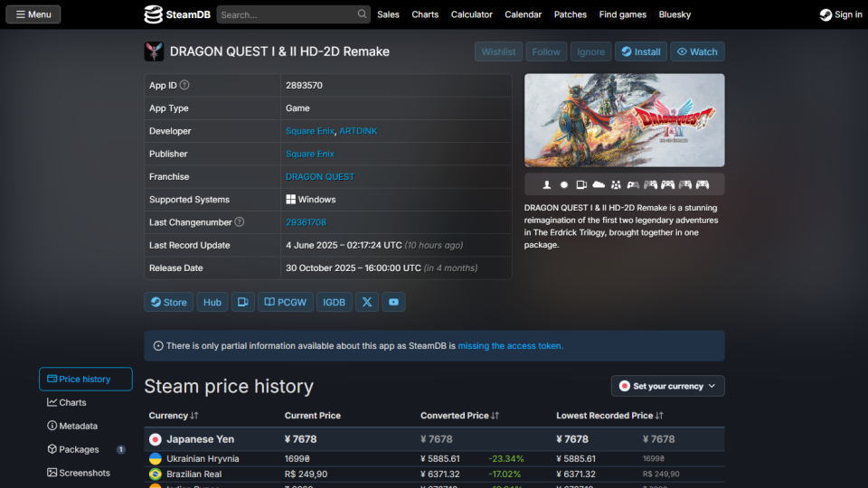The height and width of the screenshot is (488, 868).
Task: Click the SteamDB logo
Action: tap(177, 14)
